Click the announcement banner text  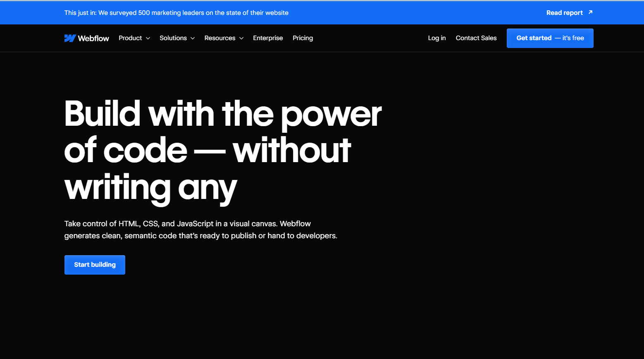(176, 12)
